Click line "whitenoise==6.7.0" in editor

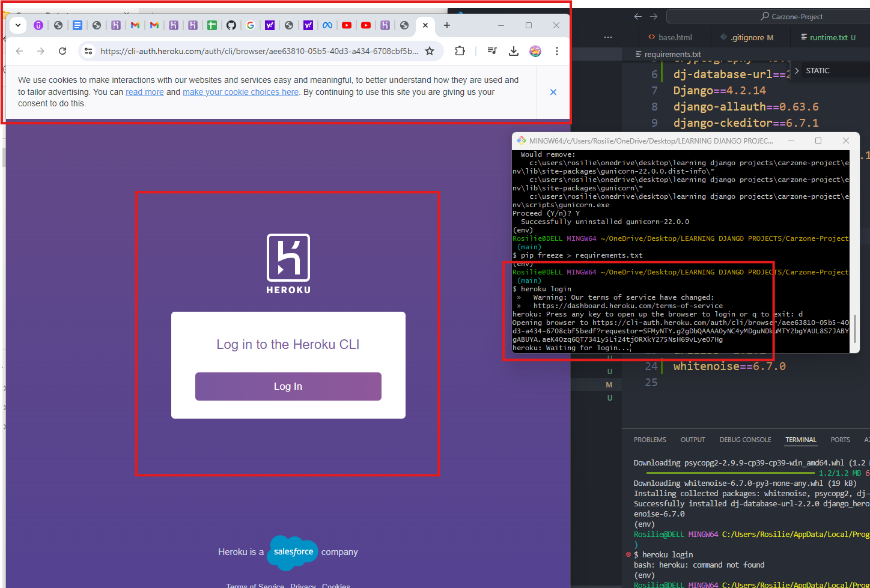pos(729,366)
